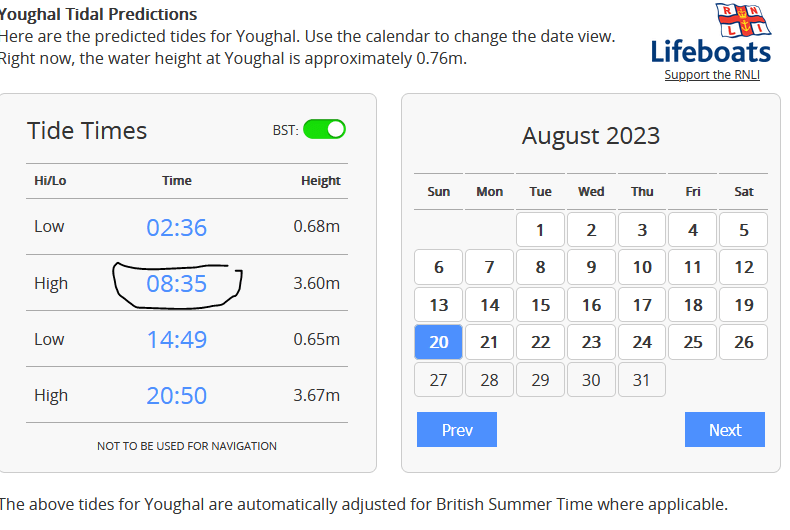Click the 20:50 high tide time

point(177,396)
